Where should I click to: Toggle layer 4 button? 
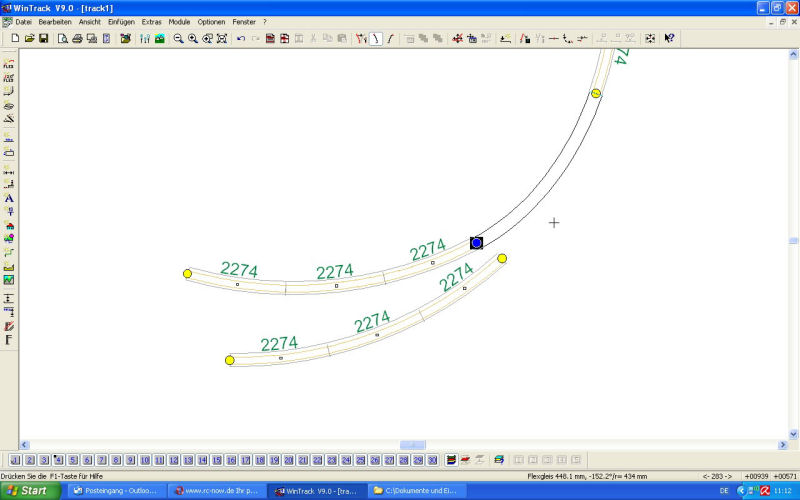point(58,460)
